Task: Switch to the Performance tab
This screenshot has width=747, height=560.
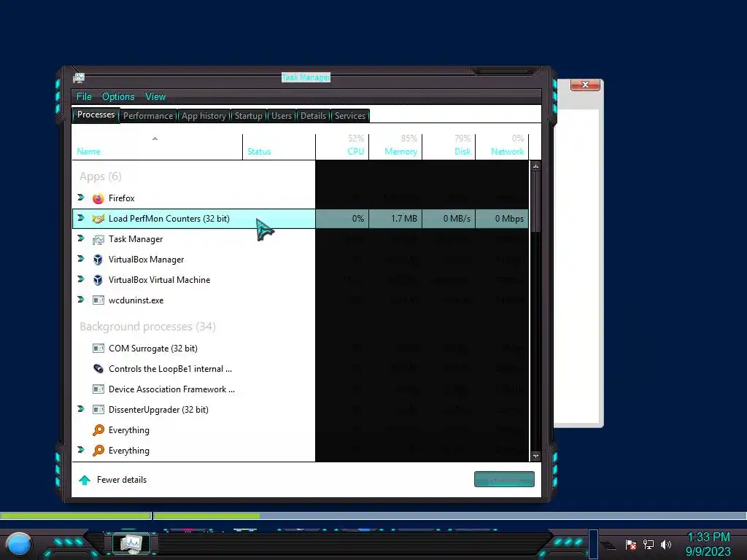Action: point(148,116)
